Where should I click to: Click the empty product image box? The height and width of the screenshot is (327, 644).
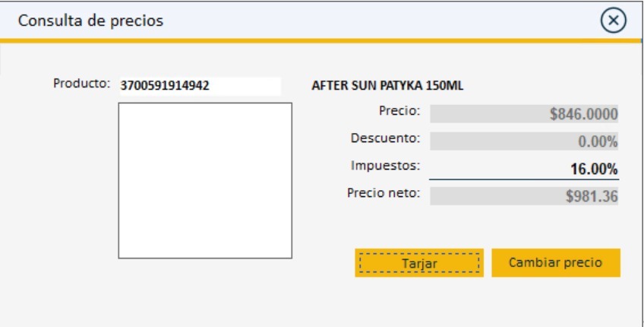click(x=205, y=180)
